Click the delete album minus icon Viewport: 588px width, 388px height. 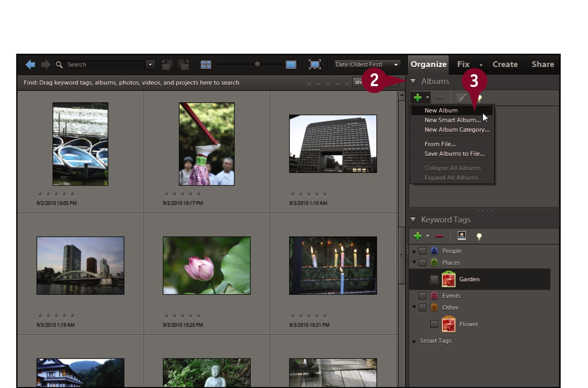point(439,98)
